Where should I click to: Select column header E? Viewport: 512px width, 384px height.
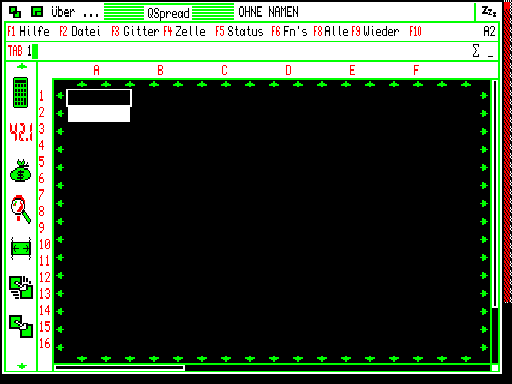point(352,70)
